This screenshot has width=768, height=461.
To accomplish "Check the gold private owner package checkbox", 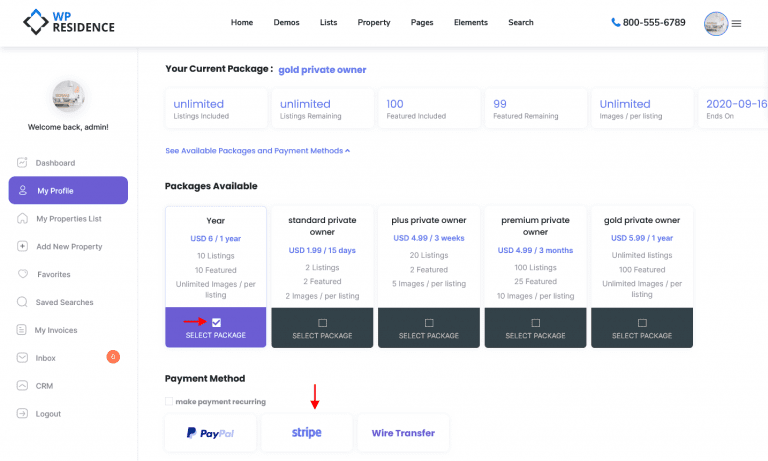I will click(x=642, y=323).
